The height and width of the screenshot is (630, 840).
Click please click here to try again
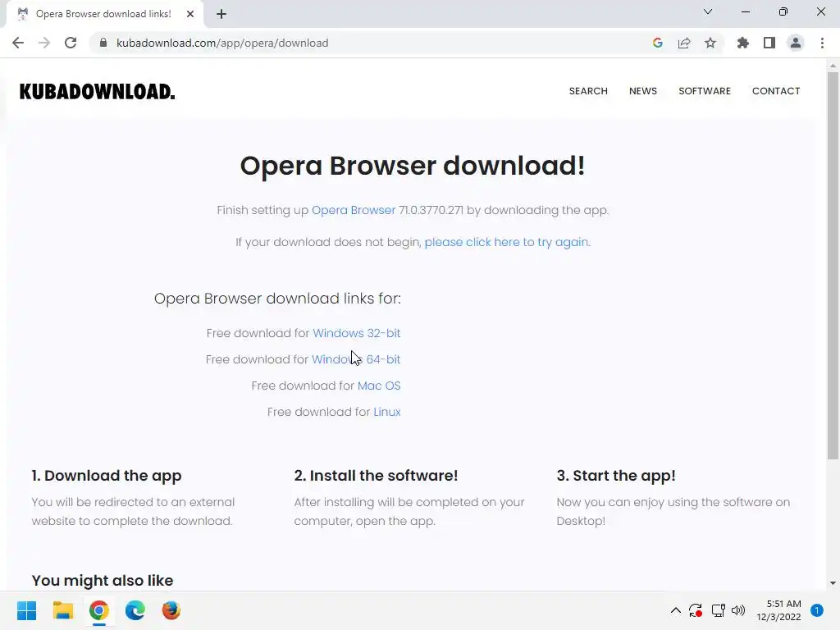pos(506,242)
